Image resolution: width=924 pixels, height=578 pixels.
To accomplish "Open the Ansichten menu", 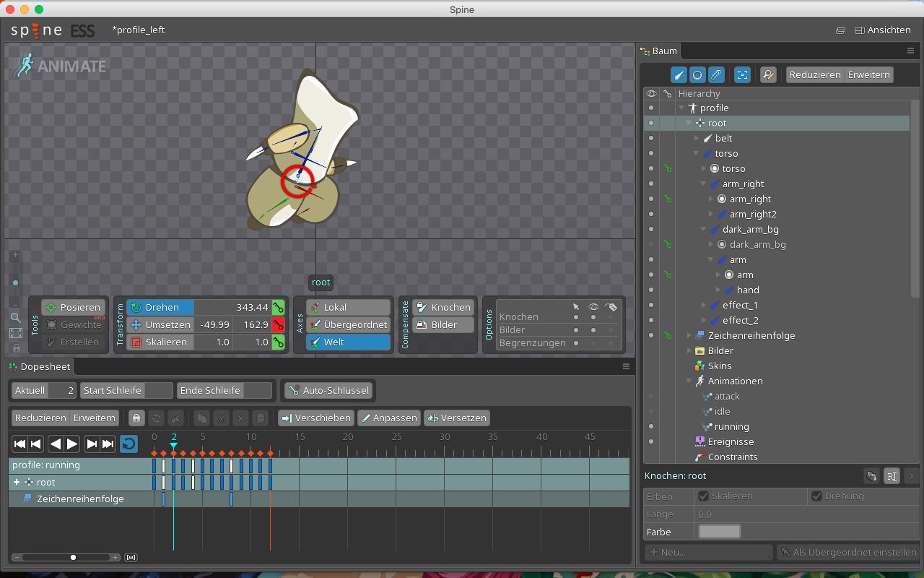I will pos(882,30).
